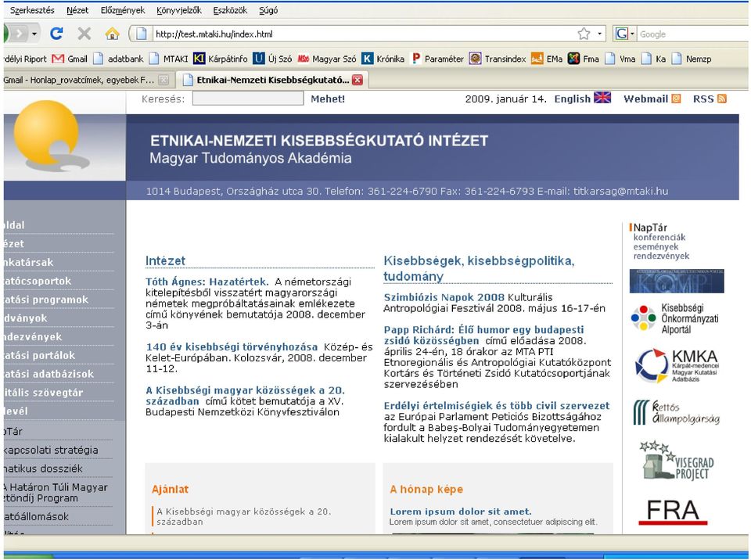Open the kapcsolati stratégia sidebar item

coord(51,450)
